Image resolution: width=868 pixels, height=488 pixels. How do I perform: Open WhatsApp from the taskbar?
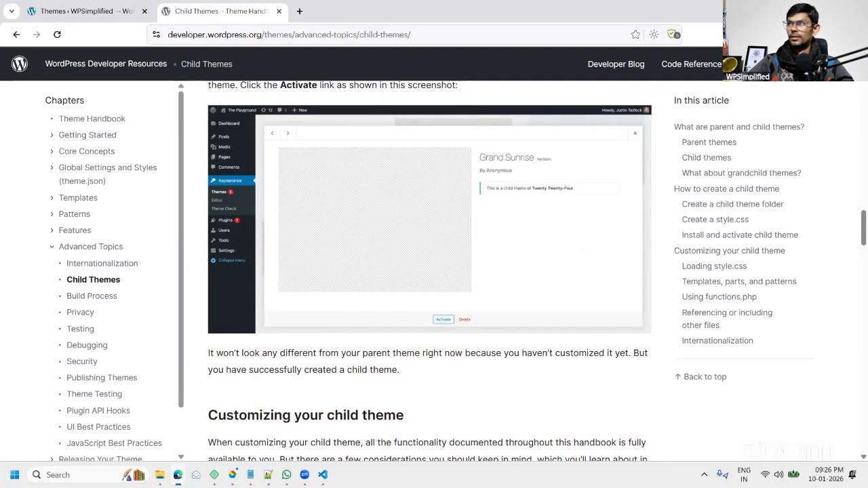click(286, 474)
